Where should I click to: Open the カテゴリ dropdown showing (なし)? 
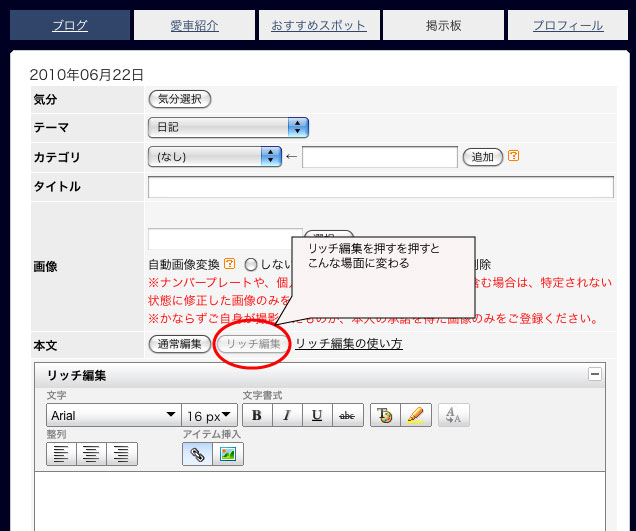tap(215, 157)
